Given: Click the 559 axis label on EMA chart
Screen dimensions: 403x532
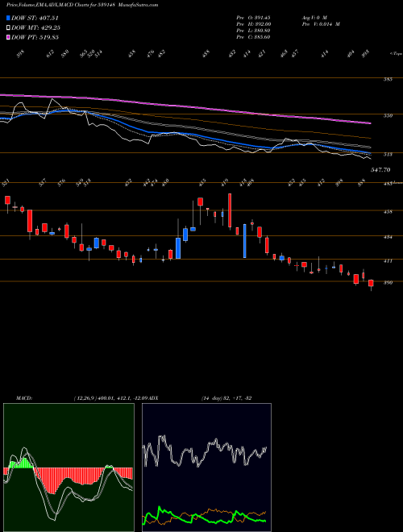Looking at the screenshot, I should click(388, 116).
